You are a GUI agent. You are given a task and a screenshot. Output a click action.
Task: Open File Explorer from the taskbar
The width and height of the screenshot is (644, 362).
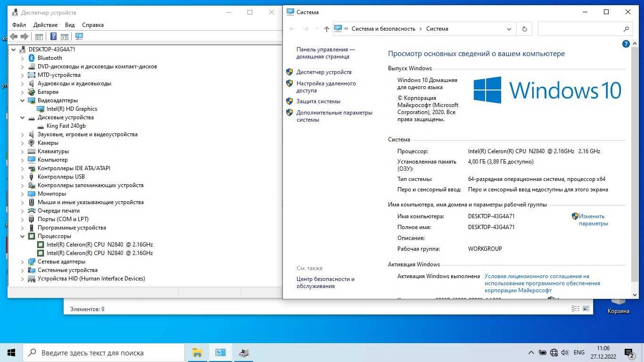[x=197, y=353]
